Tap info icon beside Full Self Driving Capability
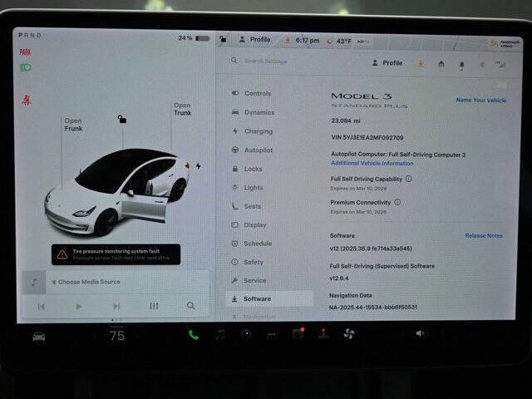 click(x=408, y=179)
